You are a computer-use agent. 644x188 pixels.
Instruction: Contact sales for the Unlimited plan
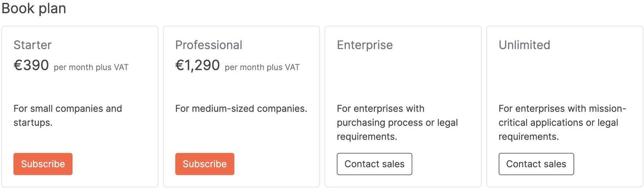tap(536, 164)
